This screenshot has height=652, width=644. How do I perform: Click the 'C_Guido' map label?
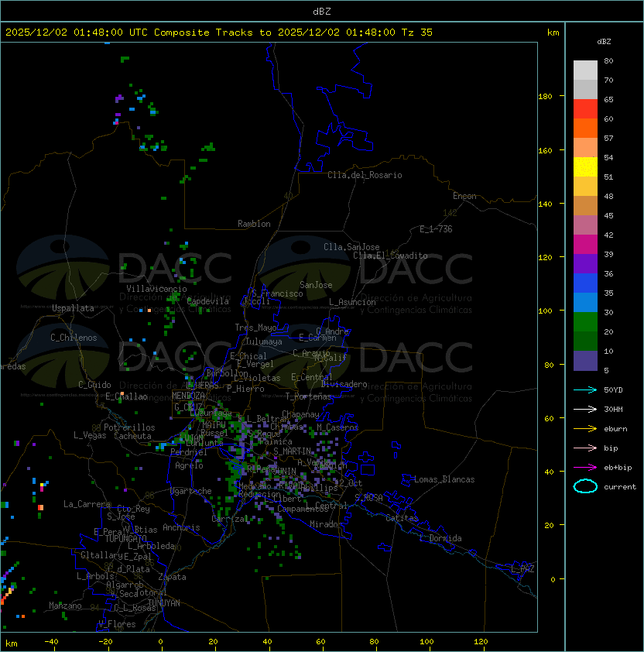94,385
